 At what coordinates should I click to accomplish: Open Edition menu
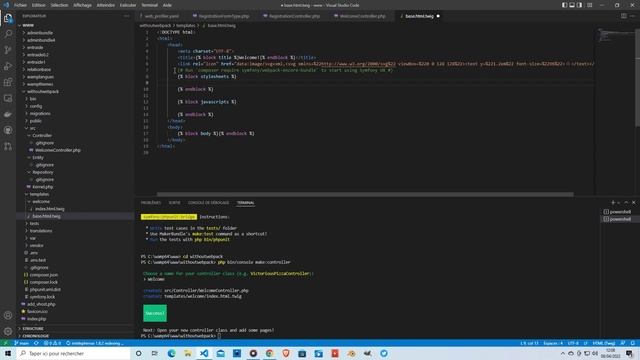39,5
